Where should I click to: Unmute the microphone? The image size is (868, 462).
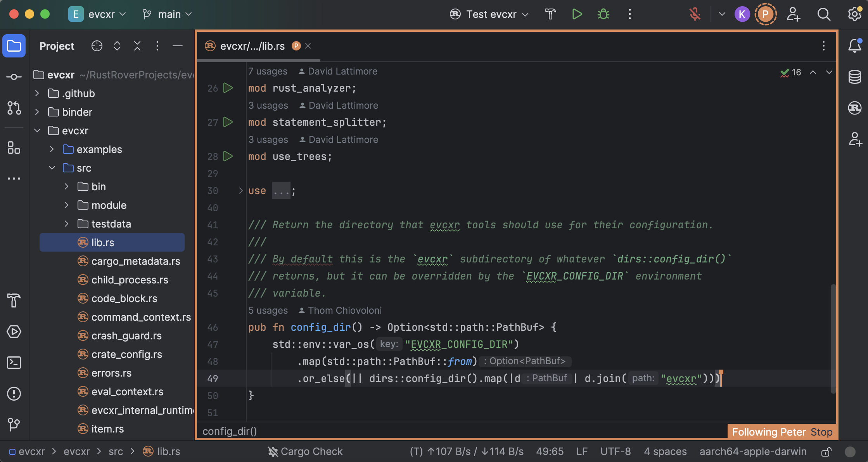[694, 14]
